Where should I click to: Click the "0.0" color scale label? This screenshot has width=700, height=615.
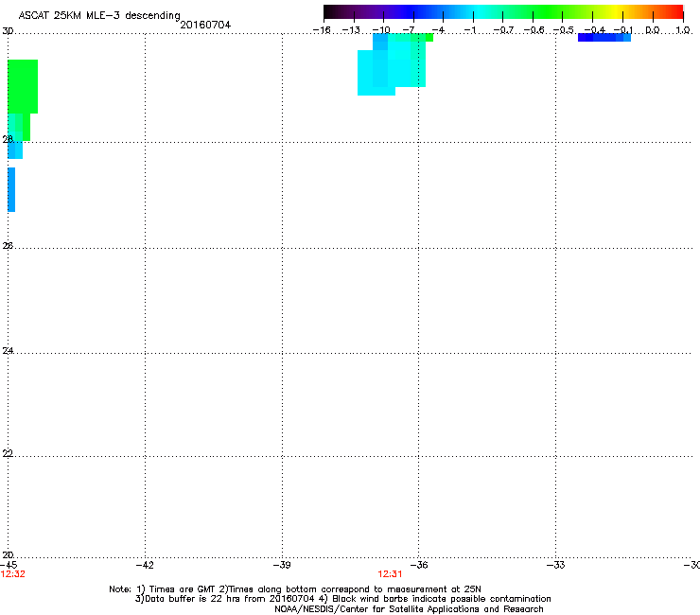[x=653, y=30]
